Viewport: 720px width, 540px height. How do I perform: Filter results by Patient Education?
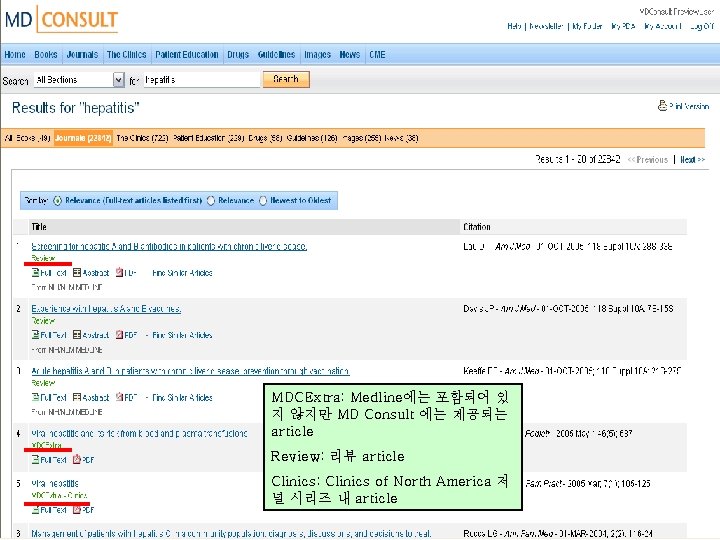(x=208, y=138)
